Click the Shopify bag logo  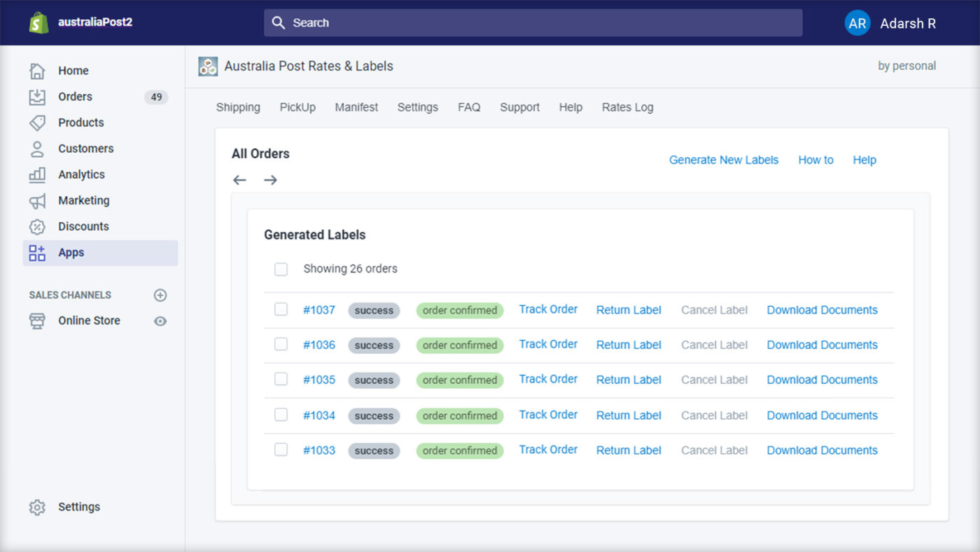38,22
